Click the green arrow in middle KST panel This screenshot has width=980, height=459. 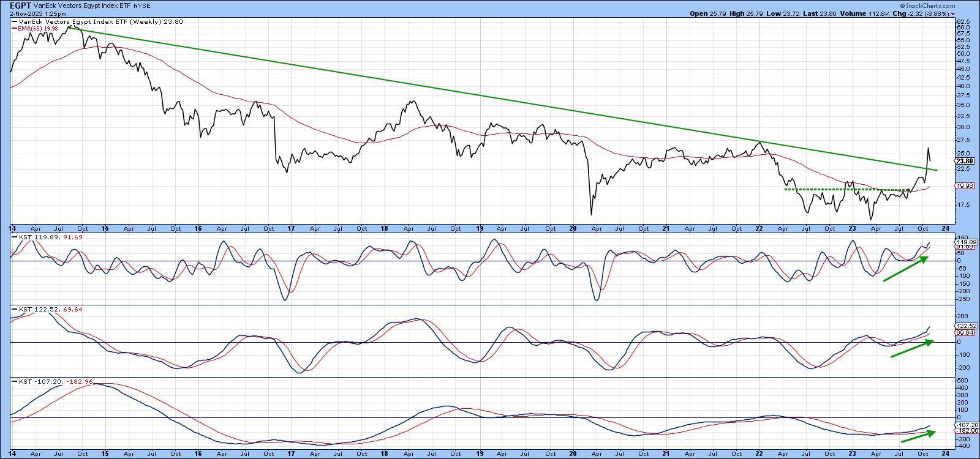pyautogui.click(x=912, y=348)
